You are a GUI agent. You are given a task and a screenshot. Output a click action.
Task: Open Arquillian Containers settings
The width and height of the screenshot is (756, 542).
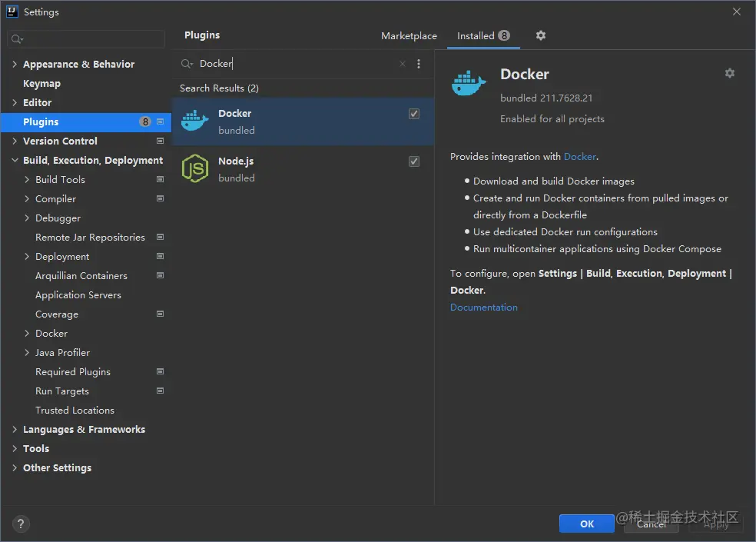click(81, 275)
